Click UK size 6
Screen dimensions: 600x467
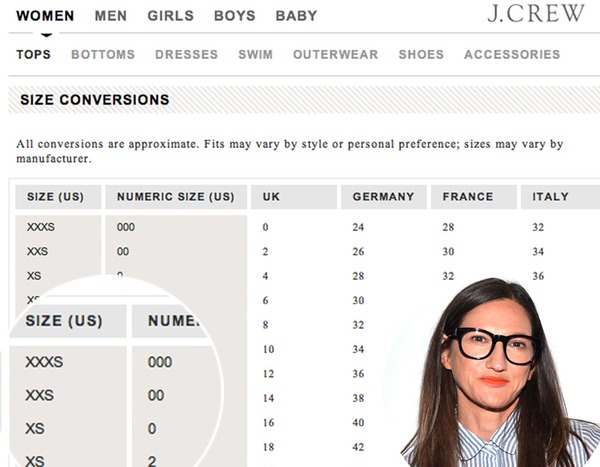[265, 300]
